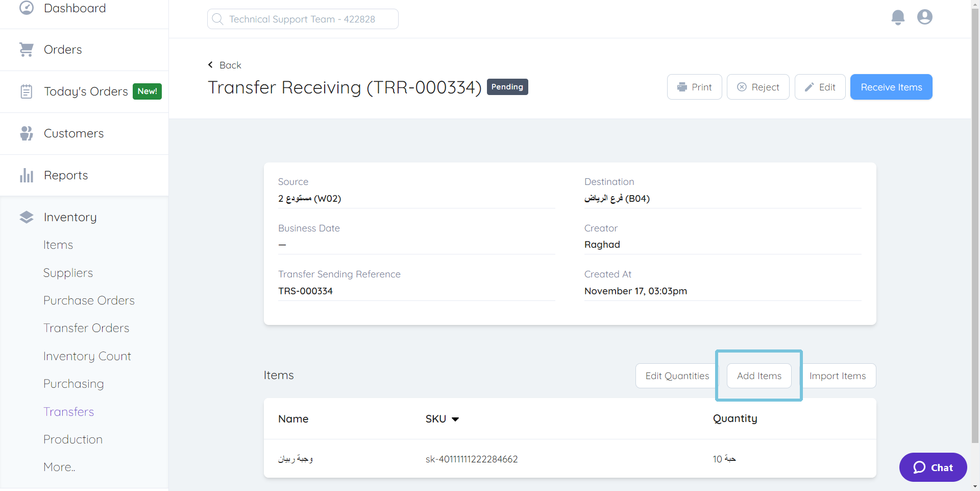
Task: Click the Print printer icon
Action: click(682, 87)
